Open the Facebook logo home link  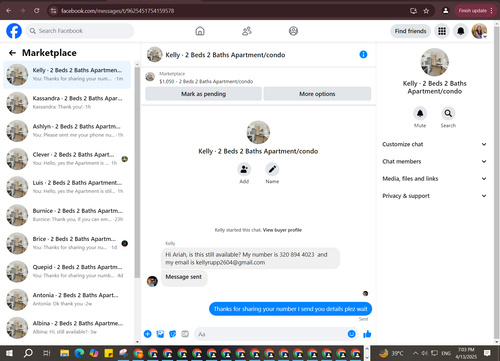point(14,31)
